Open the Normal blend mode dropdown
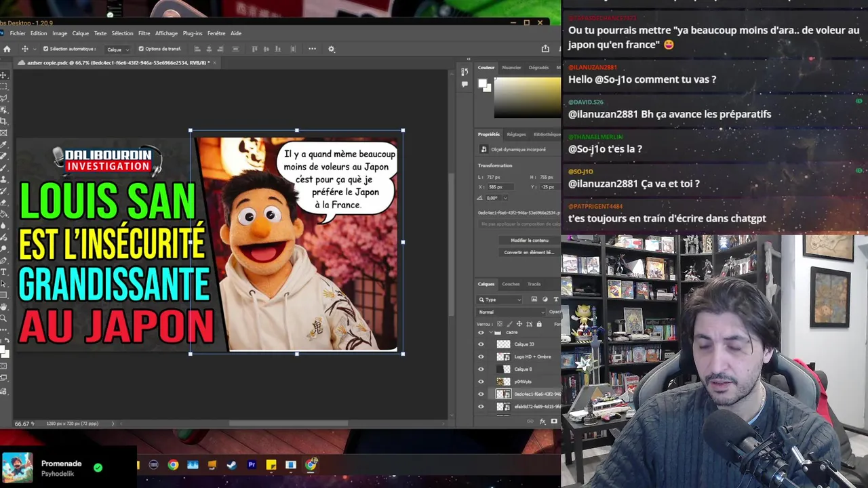Viewport: 868px width, 488px height. 511,312
